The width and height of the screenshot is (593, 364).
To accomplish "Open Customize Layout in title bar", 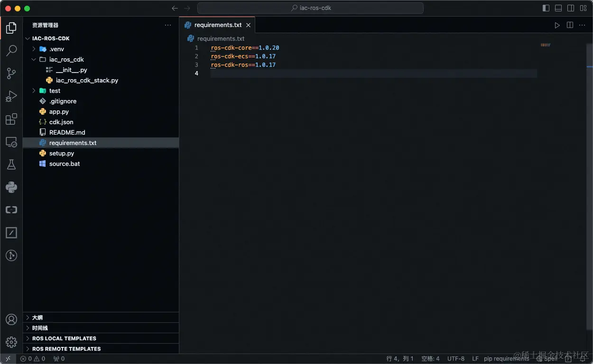I will pyautogui.click(x=583, y=8).
